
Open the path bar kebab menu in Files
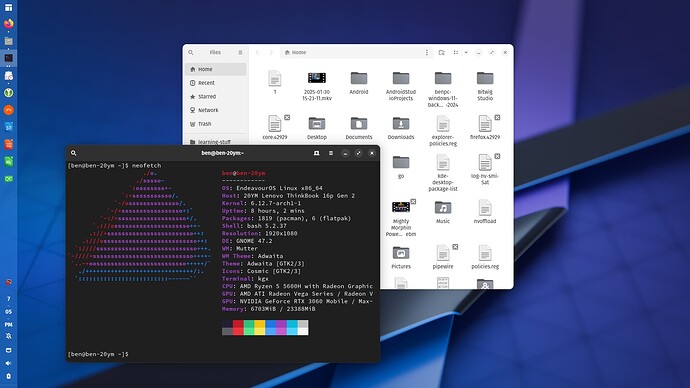[x=426, y=52]
